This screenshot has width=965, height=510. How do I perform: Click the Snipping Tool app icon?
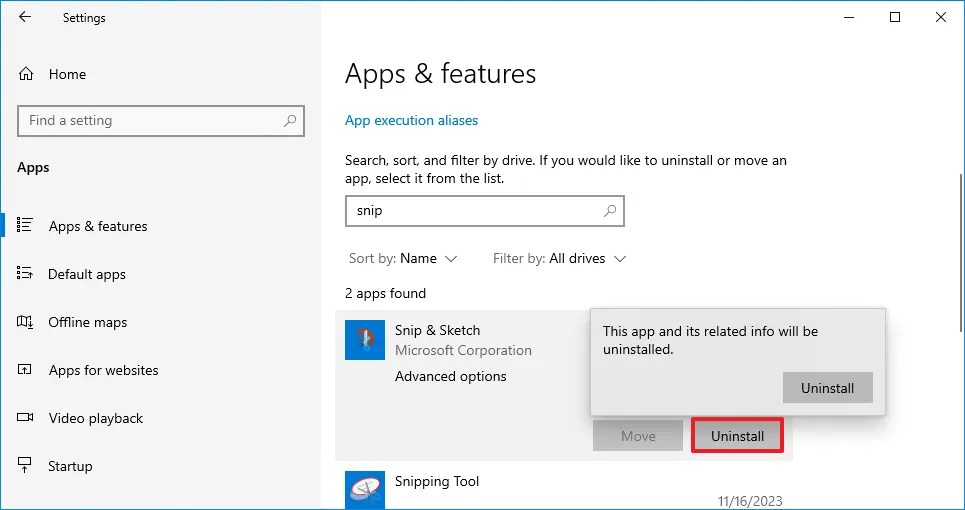click(365, 490)
